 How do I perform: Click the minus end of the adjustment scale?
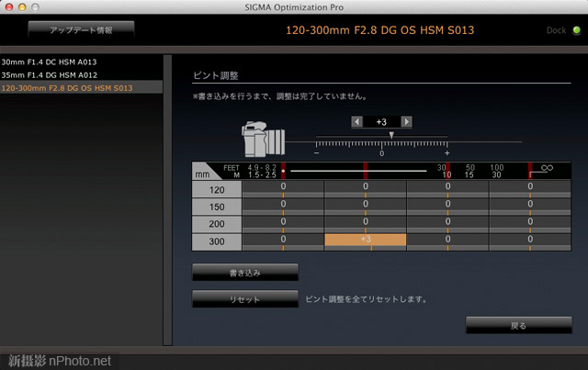316,153
